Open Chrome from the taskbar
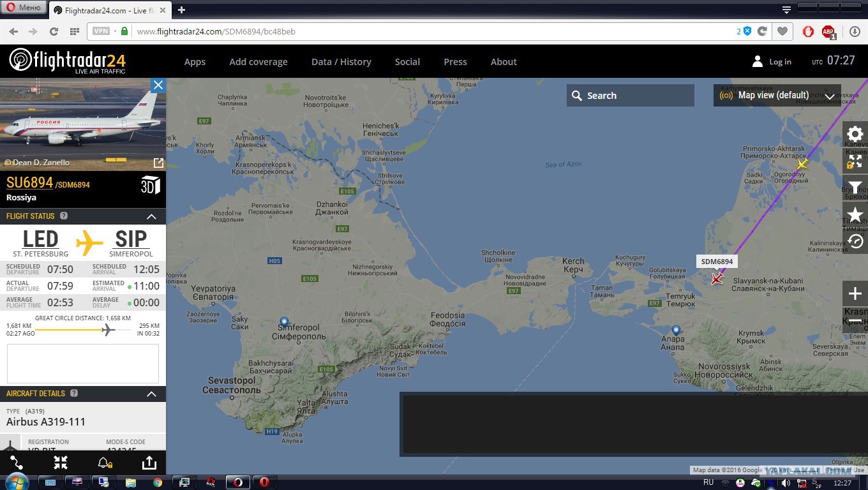Image resolution: width=868 pixels, height=490 pixels. click(x=158, y=482)
